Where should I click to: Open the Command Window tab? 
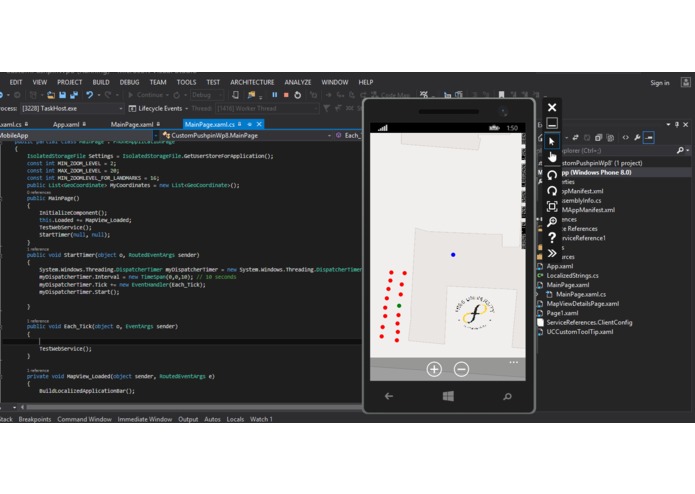point(84,419)
